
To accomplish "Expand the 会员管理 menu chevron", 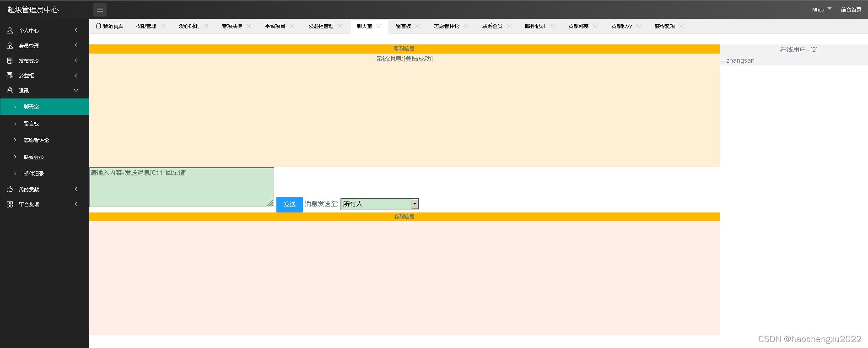I will pyautogui.click(x=76, y=45).
